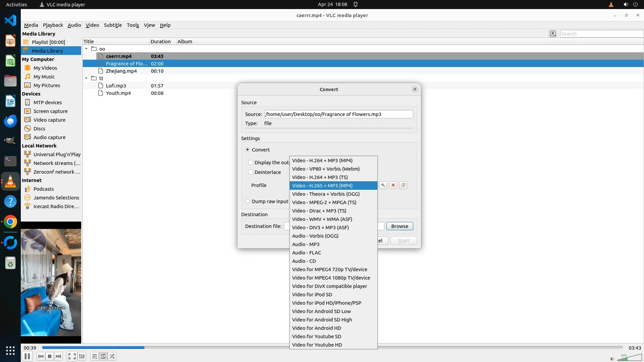
Task: Toggle the playlist loop button
Action: (x=103, y=356)
